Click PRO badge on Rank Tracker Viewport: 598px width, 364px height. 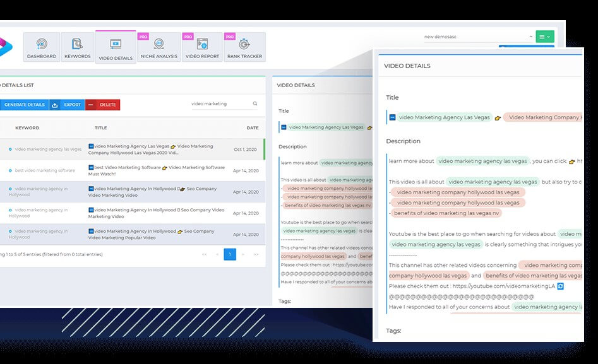(230, 37)
